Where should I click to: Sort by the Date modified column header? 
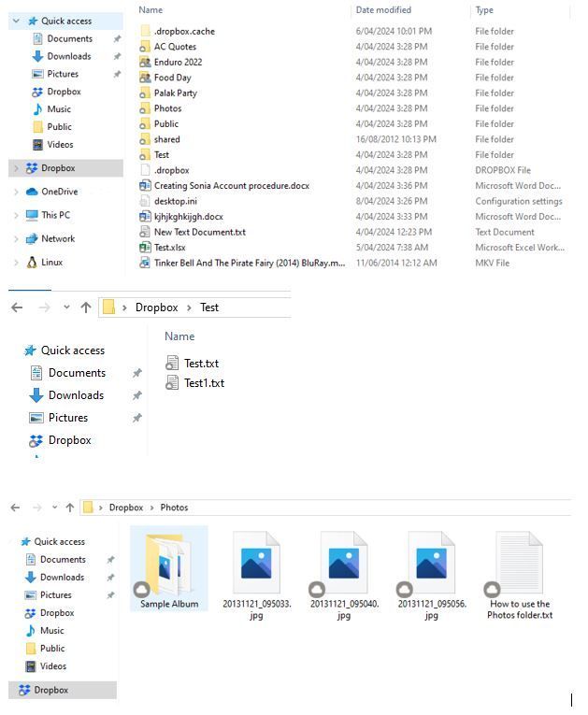[x=383, y=10]
